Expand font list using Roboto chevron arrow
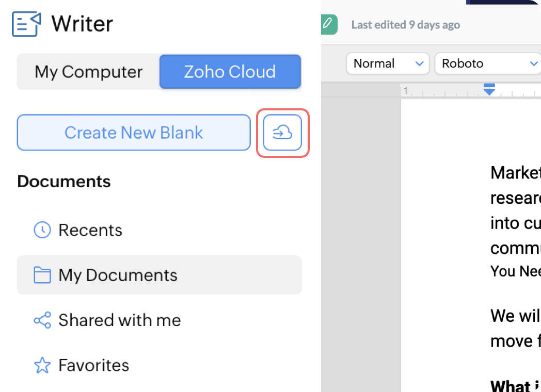541x392 pixels. click(534, 64)
